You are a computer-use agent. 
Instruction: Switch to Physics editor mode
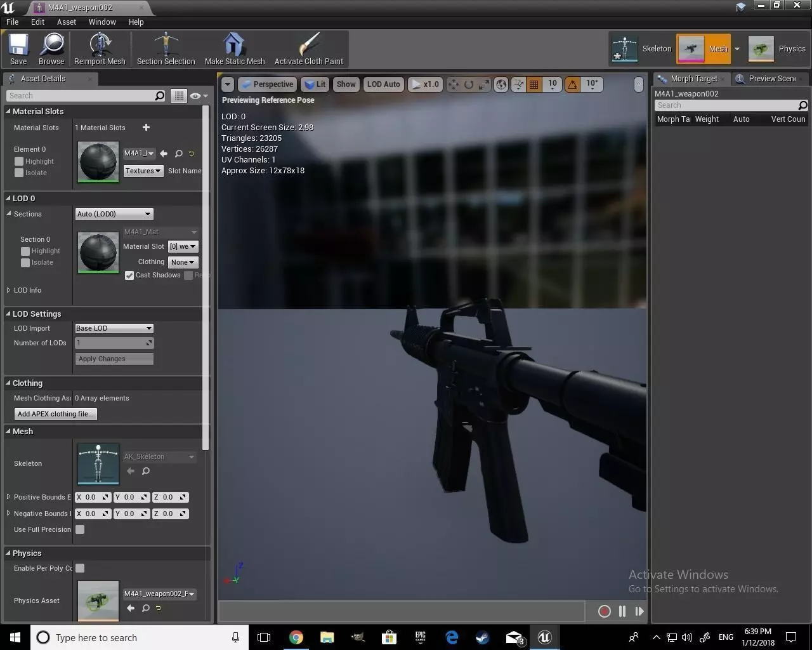point(778,49)
